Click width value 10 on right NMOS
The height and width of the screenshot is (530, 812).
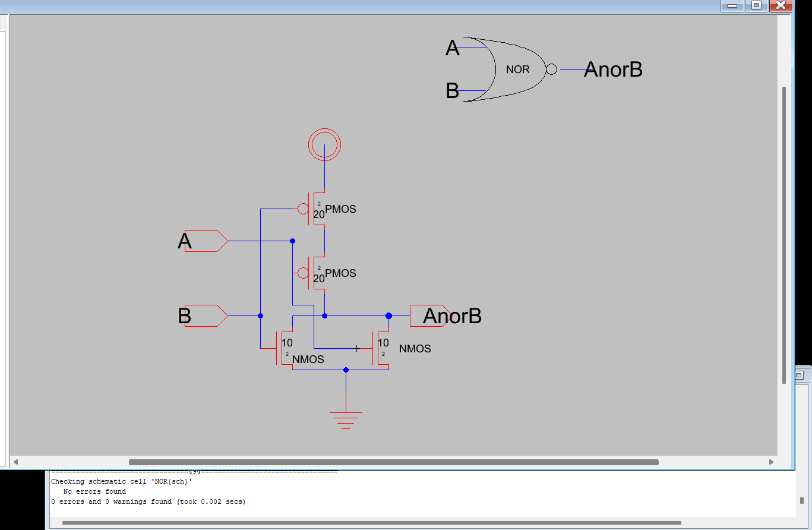(383, 343)
